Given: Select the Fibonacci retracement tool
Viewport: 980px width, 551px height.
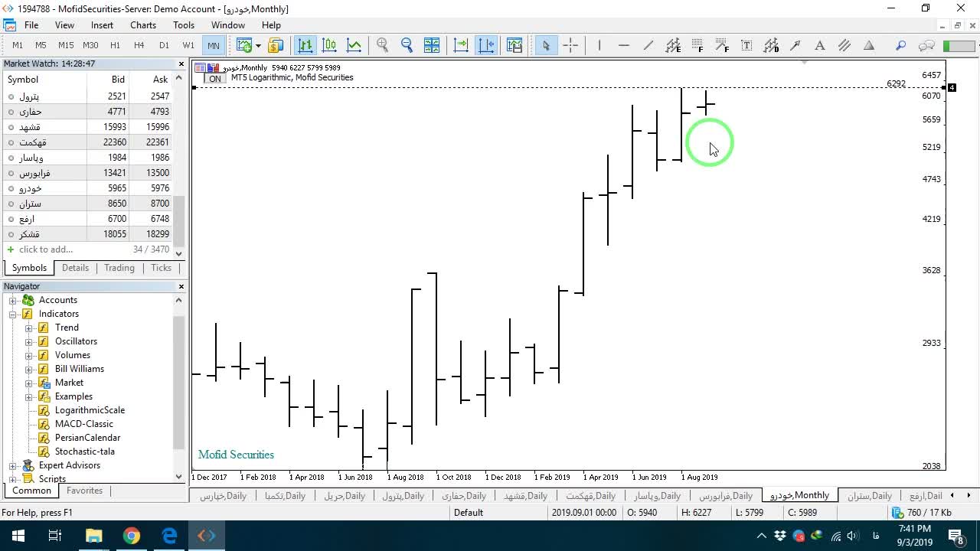Looking at the screenshot, I should 697,45.
